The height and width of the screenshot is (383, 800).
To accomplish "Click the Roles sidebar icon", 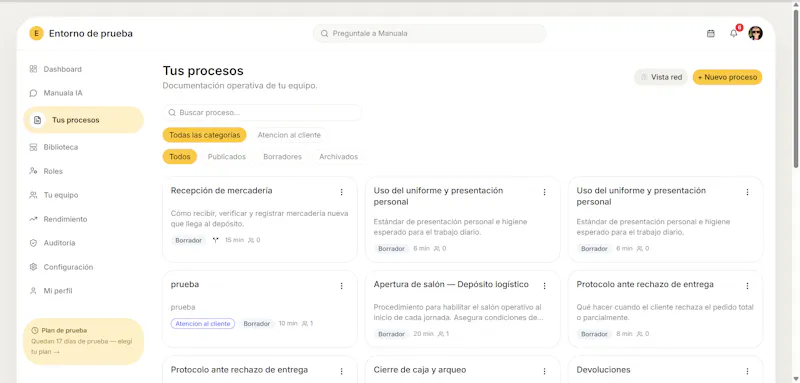I will click(33, 171).
